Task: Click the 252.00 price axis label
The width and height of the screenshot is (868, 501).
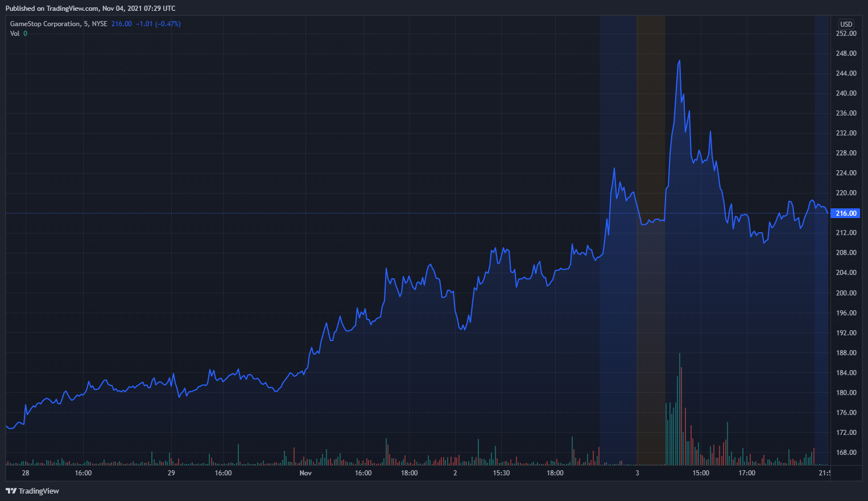Action: tap(846, 34)
